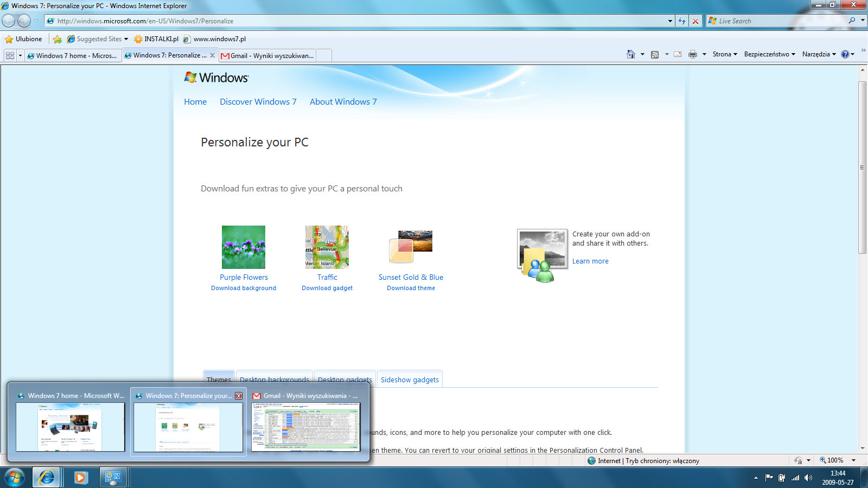Screen dimensions: 868x488
Task: Open Windows Media Player from taskbar
Action: [x=81, y=477]
